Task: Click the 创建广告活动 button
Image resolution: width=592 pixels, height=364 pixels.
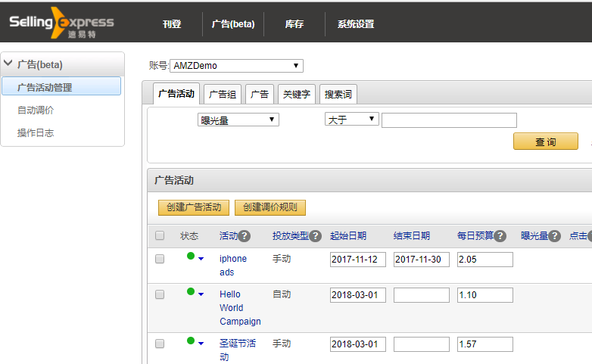Action: pos(194,207)
